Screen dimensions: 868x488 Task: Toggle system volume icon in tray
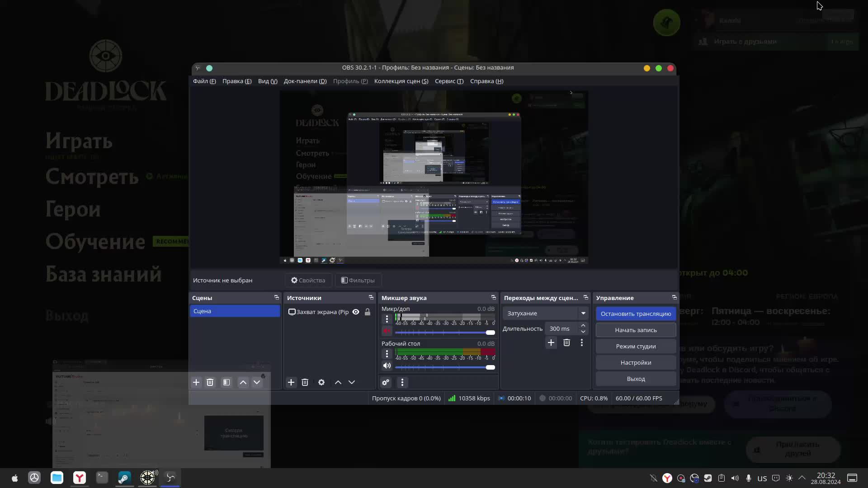(x=735, y=478)
